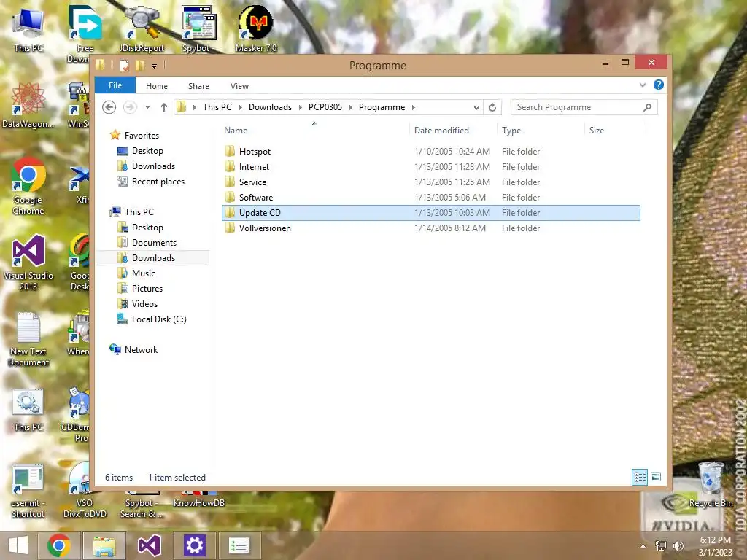
Task: Select Masker 7.0 desktop shortcut
Action: pos(256,28)
